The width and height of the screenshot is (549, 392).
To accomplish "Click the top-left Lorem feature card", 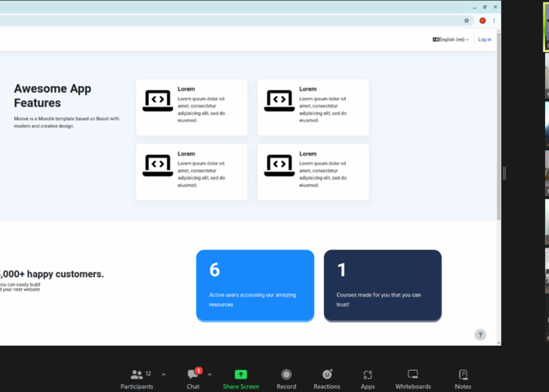I will click(x=191, y=107).
